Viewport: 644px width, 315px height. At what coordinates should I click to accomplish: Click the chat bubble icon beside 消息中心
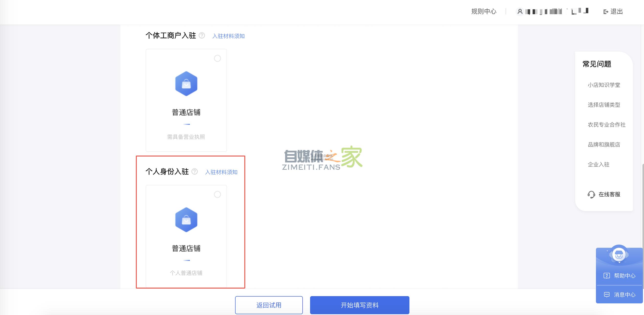pyautogui.click(x=607, y=295)
